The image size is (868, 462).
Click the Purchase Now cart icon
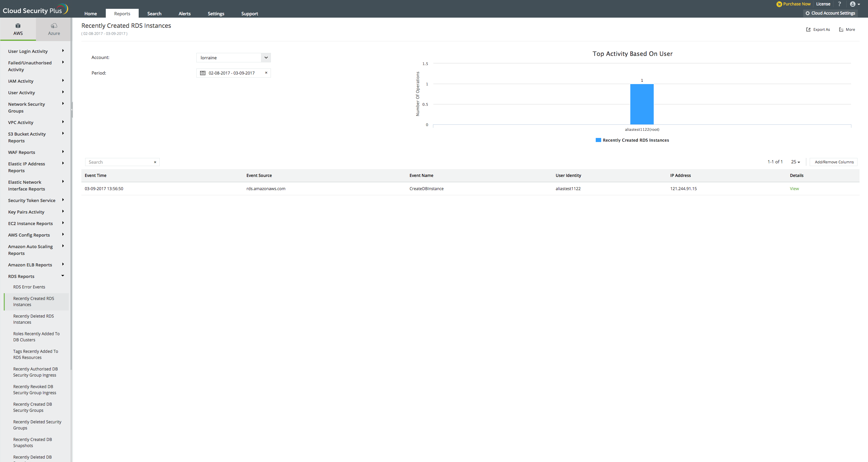point(779,4)
